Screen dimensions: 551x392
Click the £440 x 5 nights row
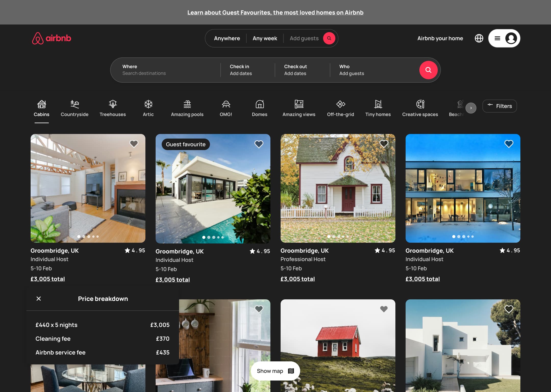103,325
